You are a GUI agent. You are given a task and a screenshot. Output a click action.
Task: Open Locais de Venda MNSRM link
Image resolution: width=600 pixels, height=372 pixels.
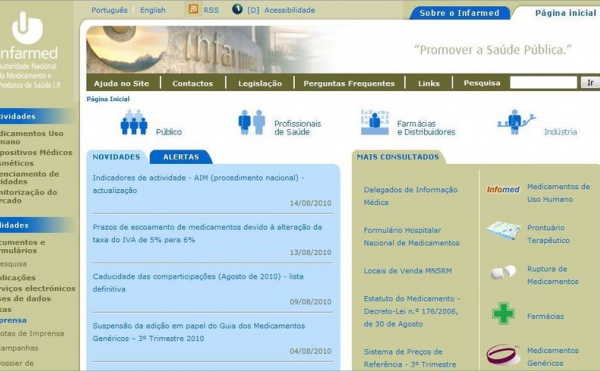click(408, 271)
